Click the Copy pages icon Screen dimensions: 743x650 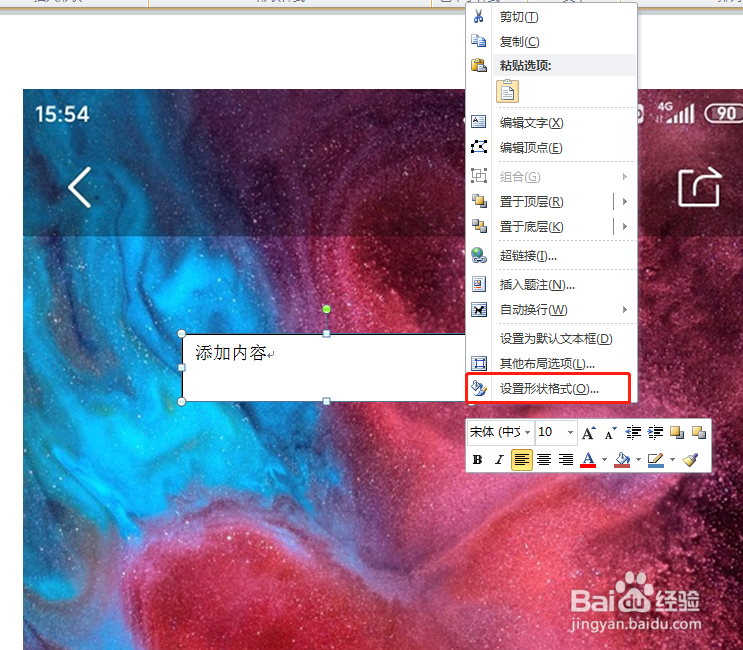(x=479, y=41)
